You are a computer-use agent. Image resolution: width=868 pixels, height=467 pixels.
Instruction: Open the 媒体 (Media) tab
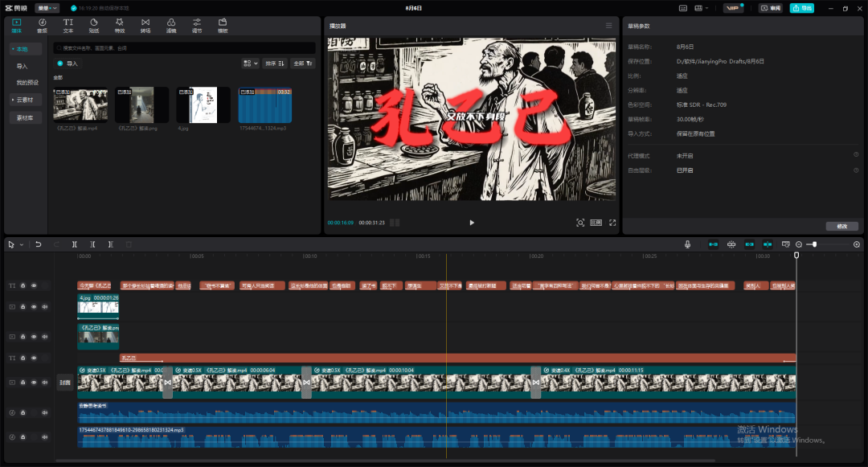[x=17, y=26]
